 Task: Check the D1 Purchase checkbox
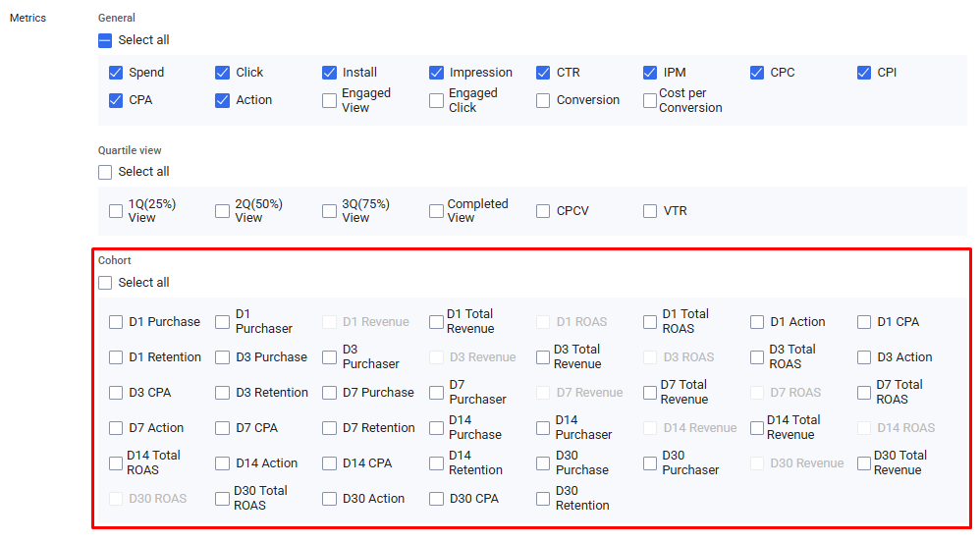point(116,322)
